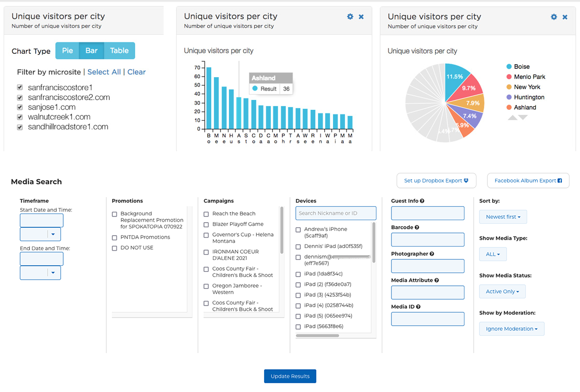
Task: Check the DO NOT USE promotion
Action: tap(114, 248)
